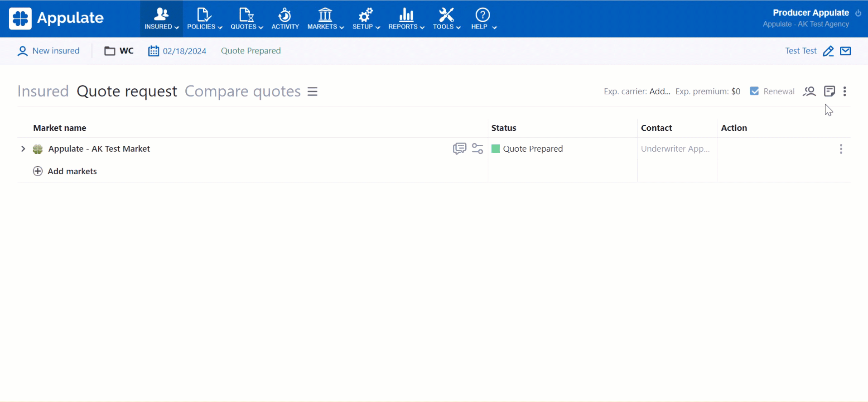
Task: Click the assigned users people icon
Action: point(809,91)
